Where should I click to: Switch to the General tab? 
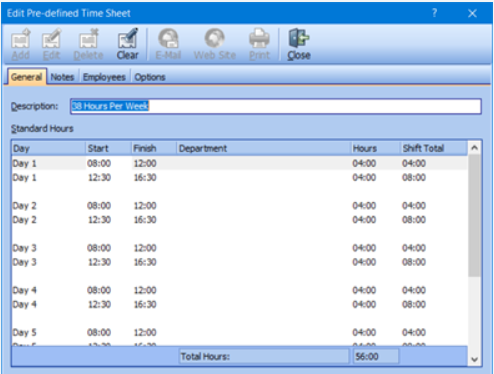27,77
